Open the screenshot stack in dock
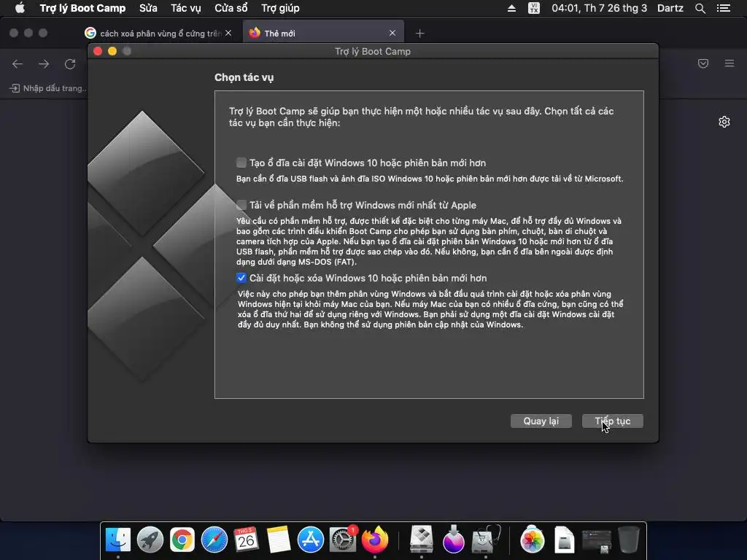Image resolution: width=747 pixels, height=560 pixels. (x=597, y=540)
